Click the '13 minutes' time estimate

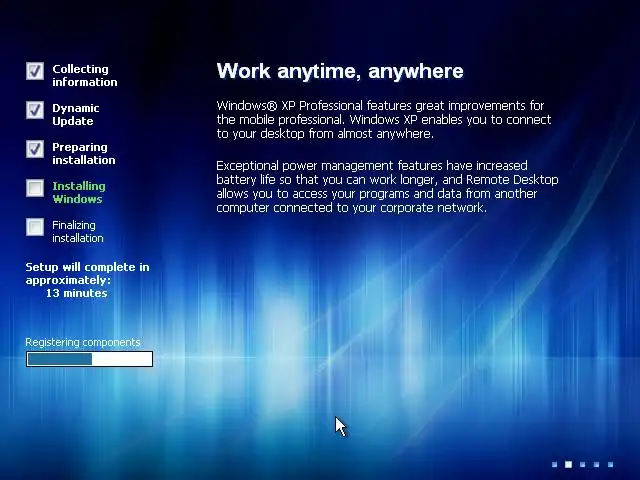point(76,293)
